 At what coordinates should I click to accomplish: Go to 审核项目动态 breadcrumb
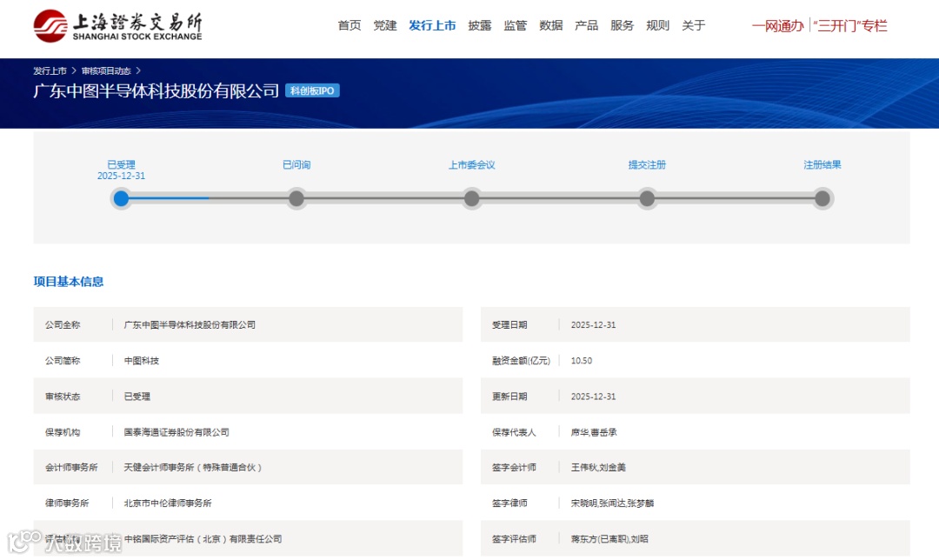pos(106,70)
